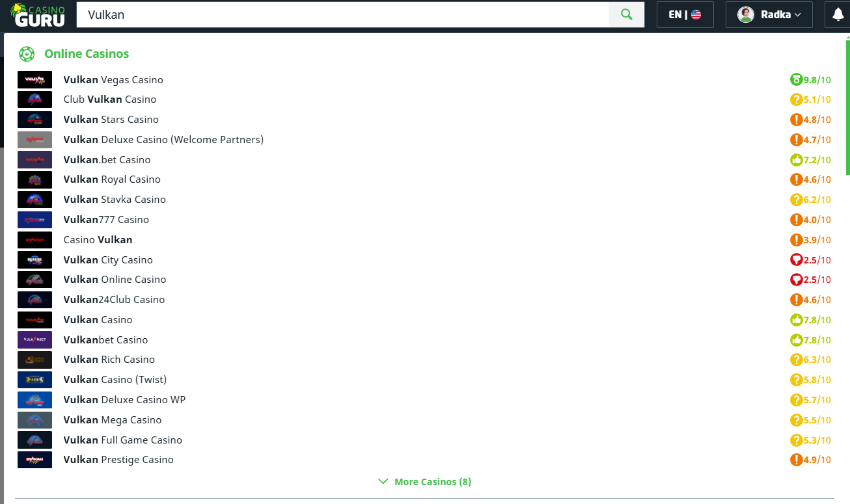This screenshot has width=850, height=504.
Task: Click Vulkan Stars 4.8 warning rating icon
Action: tap(796, 120)
